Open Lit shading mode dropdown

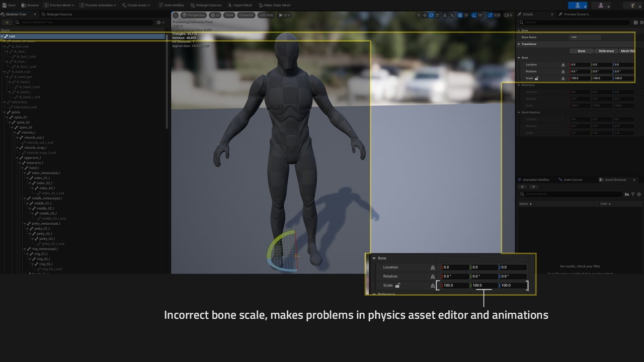pos(215,15)
